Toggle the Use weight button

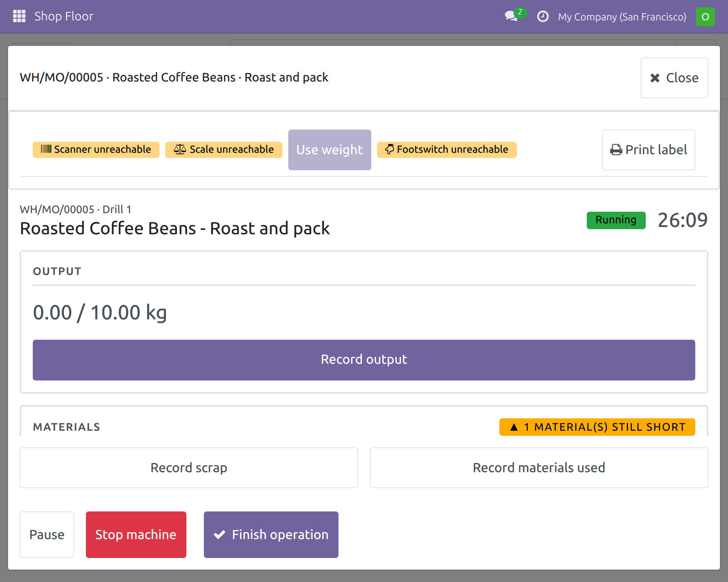pyautogui.click(x=330, y=150)
